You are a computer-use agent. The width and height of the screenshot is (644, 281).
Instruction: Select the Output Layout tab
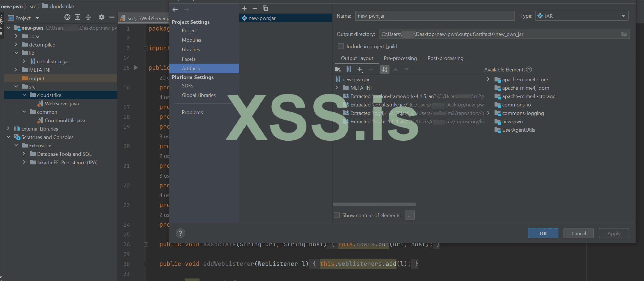(357, 58)
